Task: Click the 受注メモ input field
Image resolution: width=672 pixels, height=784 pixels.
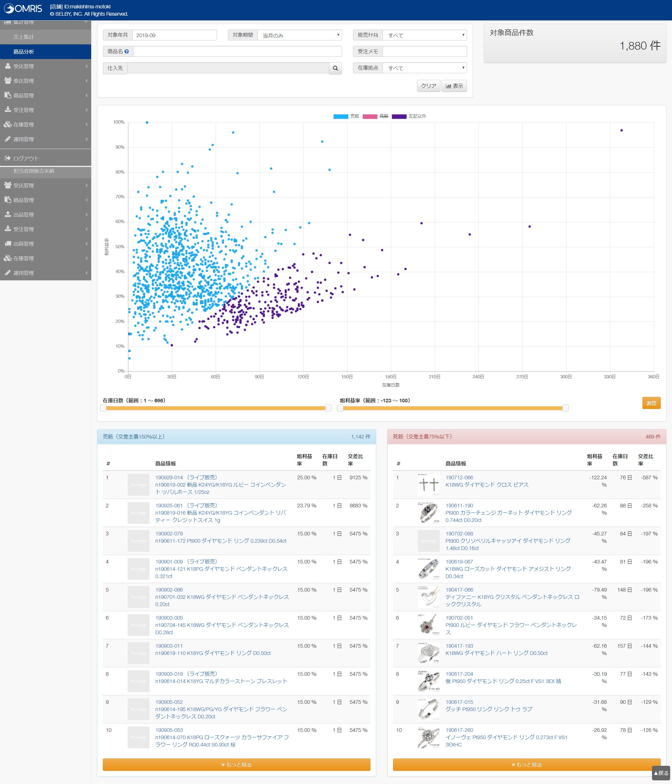Action: point(424,51)
